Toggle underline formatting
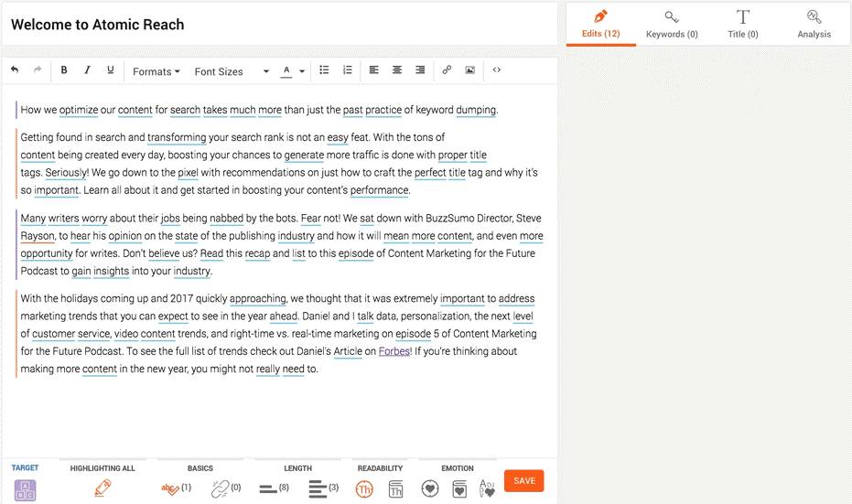This screenshot has height=504, width=852. (x=111, y=70)
